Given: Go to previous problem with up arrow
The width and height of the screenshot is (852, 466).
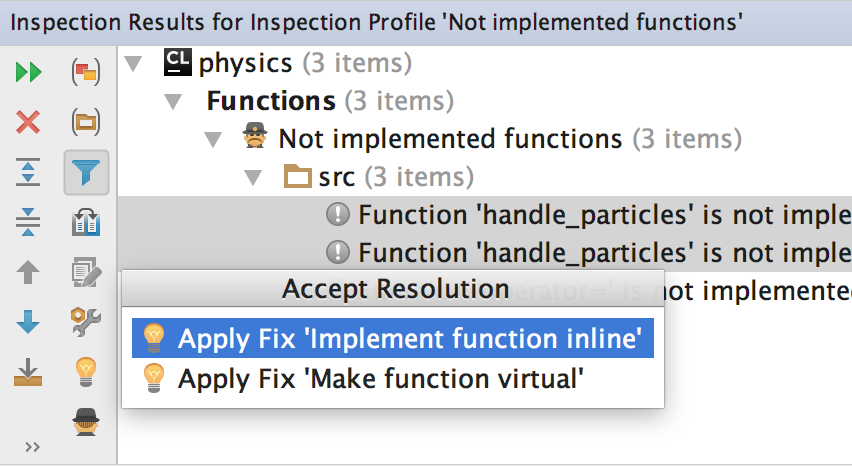Looking at the screenshot, I should pyautogui.click(x=29, y=272).
